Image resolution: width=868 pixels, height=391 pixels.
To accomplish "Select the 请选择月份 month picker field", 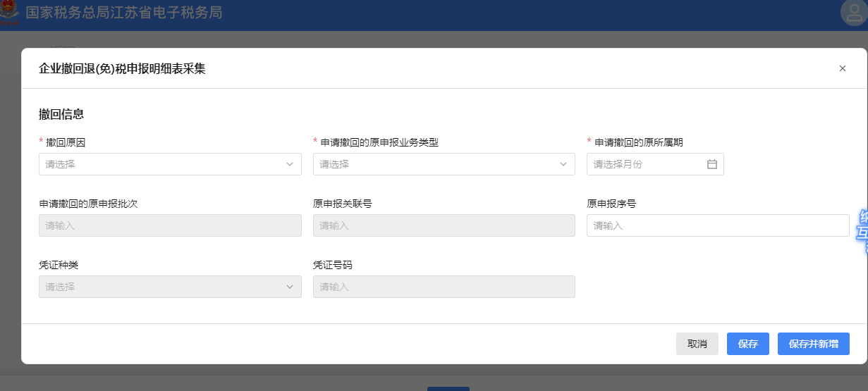I will (x=647, y=164).
